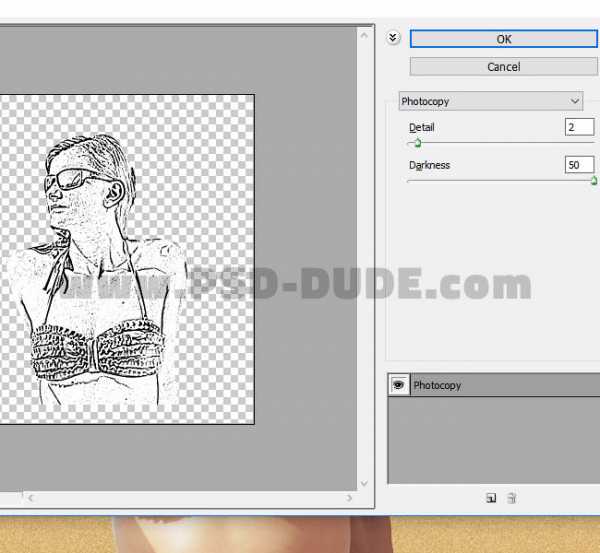Cancel the filter gallery dialog
The height and width of the screenshot is (553, 600).
click(503, 67)
